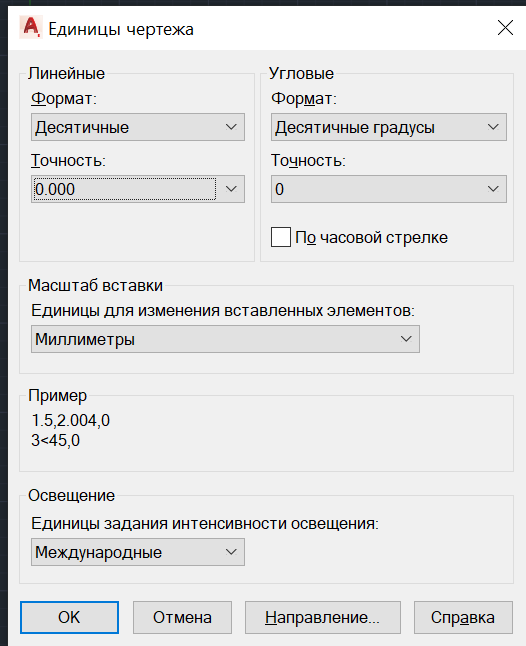Click the sample output text 1.5,2.004,0
This screenshot has width=526, height=646.
(x=71, y=421)
